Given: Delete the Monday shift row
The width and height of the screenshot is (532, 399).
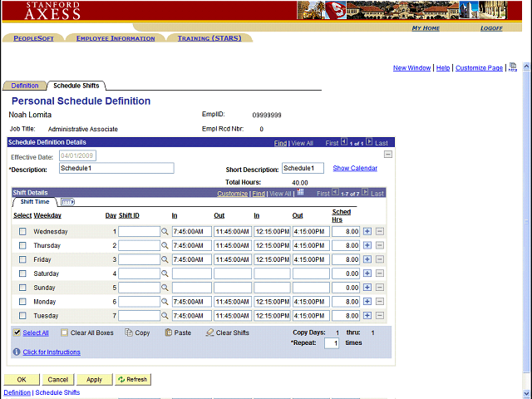Looking at the screenshot, I should pos(380,303).
